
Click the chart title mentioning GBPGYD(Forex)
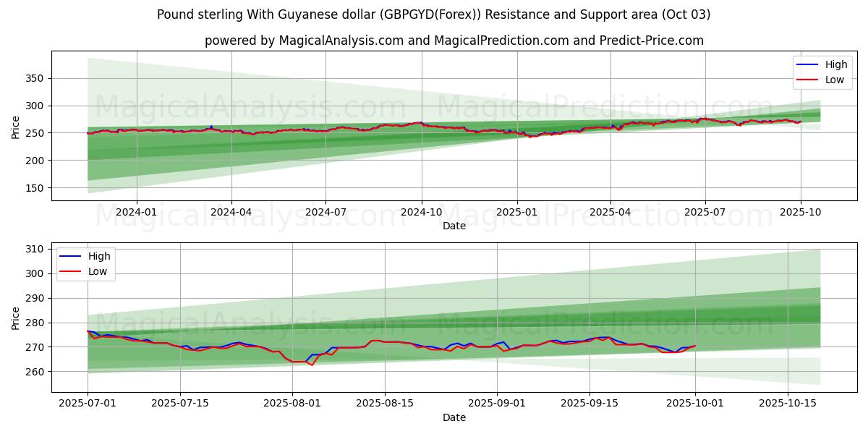pos(433,14)
